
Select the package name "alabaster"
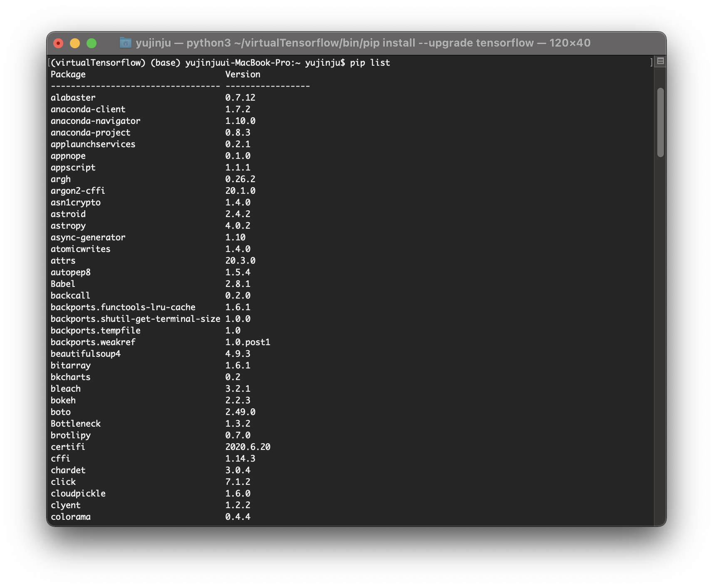pos(73,97)
